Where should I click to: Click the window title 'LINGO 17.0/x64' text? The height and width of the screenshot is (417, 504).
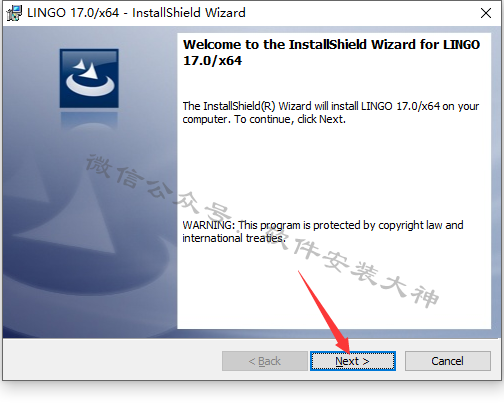pyautogui.click(x=73, y=13)
